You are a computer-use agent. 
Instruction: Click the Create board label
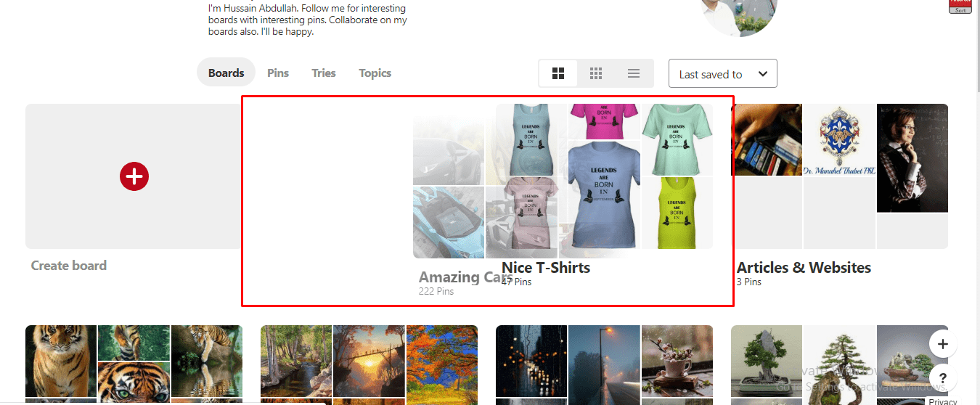[x=69, y=266]
